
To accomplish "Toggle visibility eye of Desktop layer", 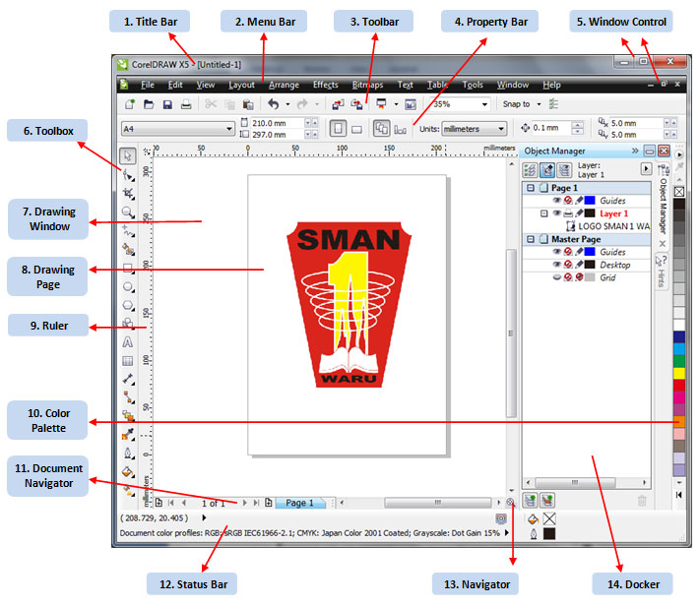I will [x=556, y=265].
